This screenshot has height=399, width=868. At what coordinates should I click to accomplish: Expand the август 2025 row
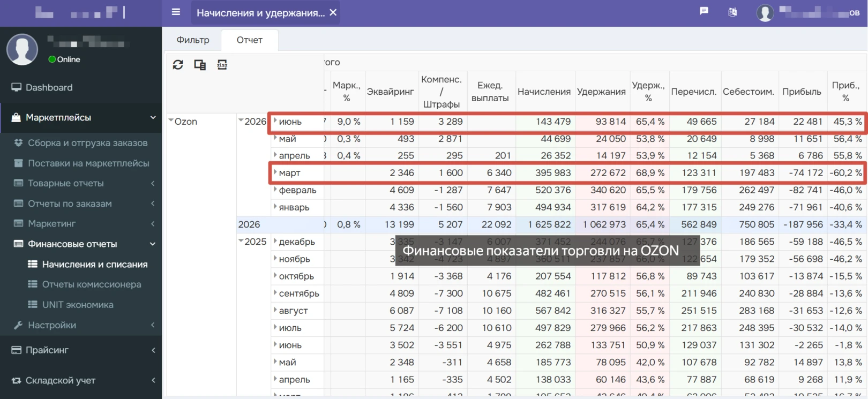pyautogui.click(x=275, y=310)
